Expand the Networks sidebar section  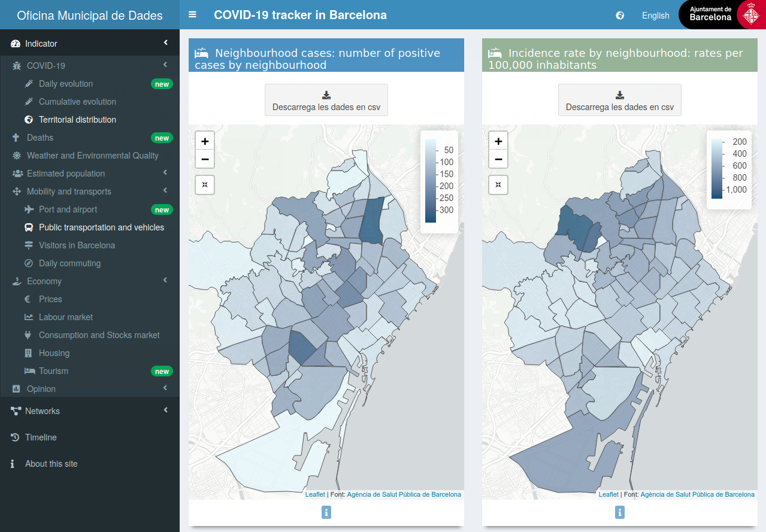tap(90, 411)
